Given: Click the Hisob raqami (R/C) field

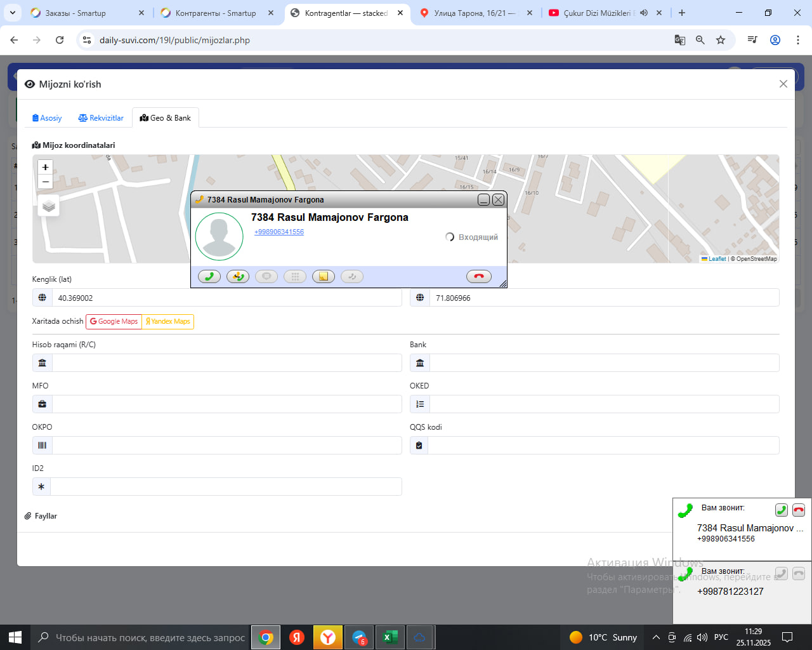Looking at the screenshot, I should 226,363.
